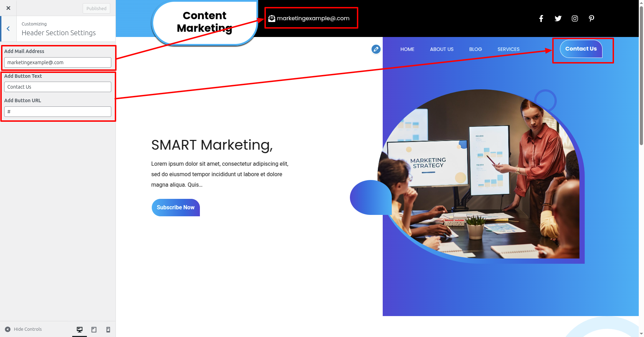The height and width of the screenshot is (337, 644).
Task: Switch to tablet preview icon
Action: pyautogui.click(x=94, y=329)
